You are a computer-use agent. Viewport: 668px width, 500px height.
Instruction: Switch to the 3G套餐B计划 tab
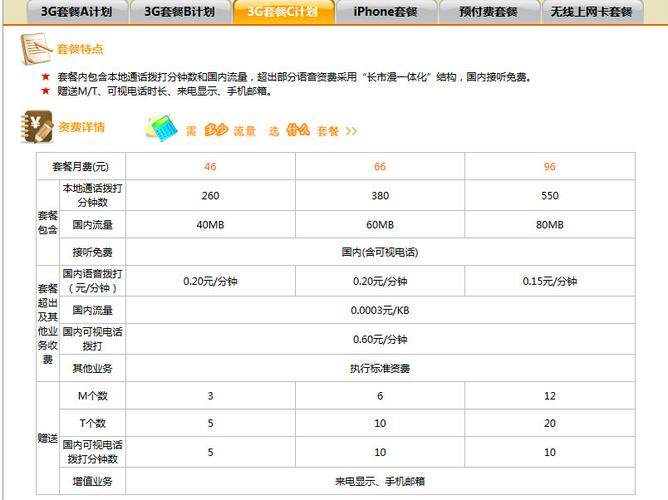[180, 11]
